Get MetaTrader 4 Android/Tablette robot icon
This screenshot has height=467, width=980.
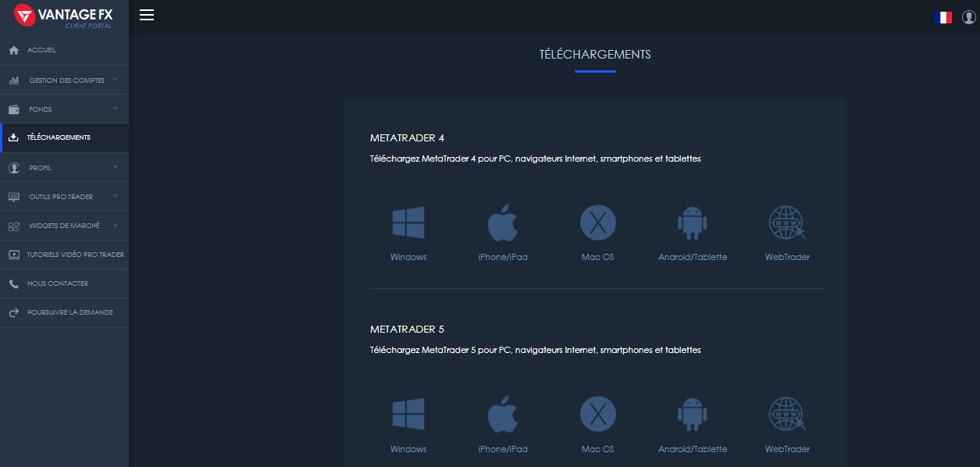click(692, 223)
